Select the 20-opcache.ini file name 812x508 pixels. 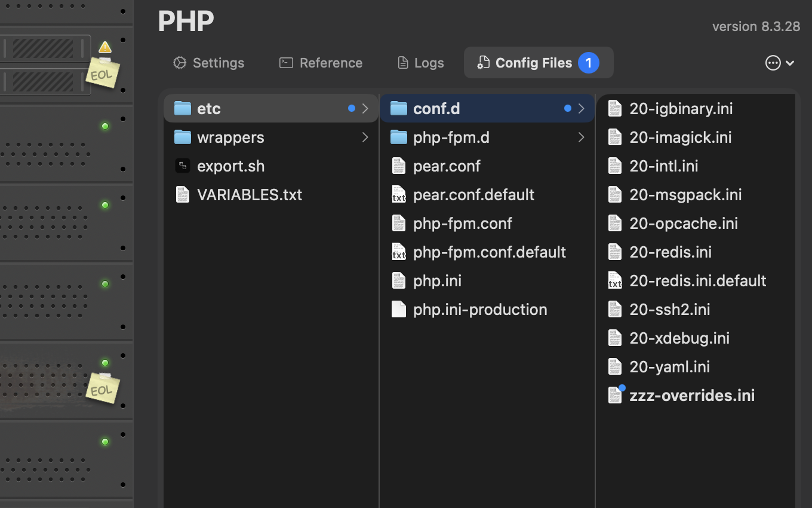click(x=684, y=223)
